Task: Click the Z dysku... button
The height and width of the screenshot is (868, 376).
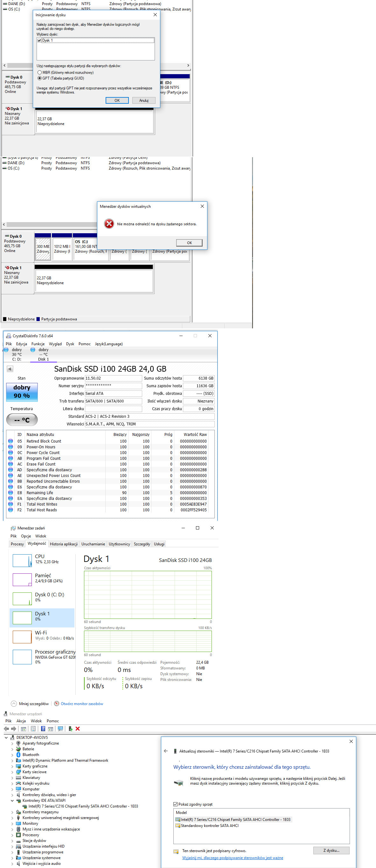Action: point(331,850)
